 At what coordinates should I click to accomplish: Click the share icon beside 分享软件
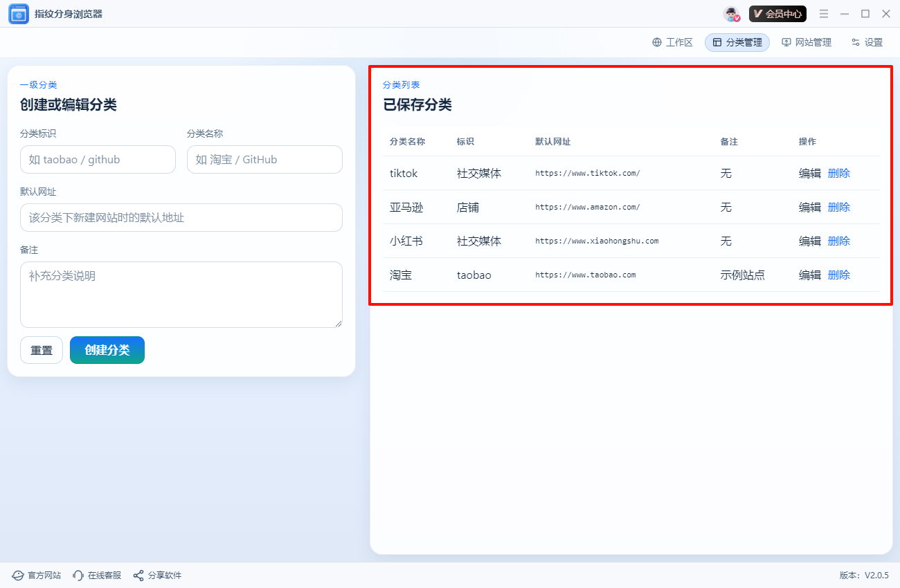pos(138,576)
